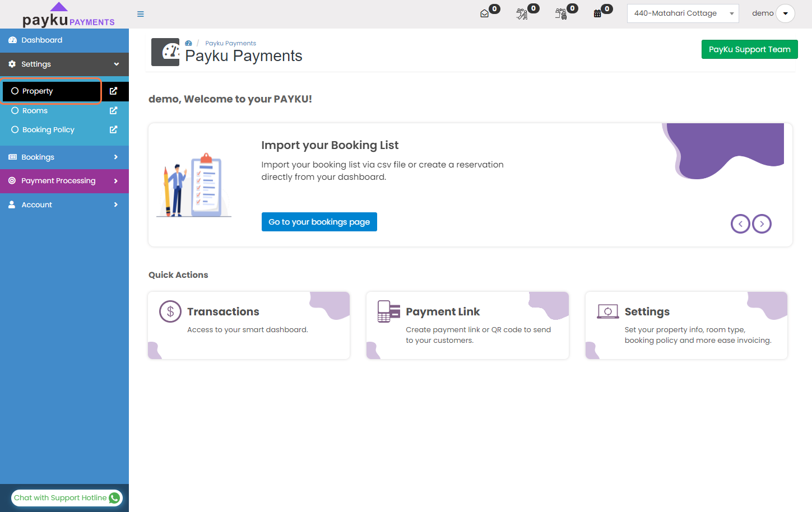
Task: Click the Account person sidebar icon
Action: point(12,205)
